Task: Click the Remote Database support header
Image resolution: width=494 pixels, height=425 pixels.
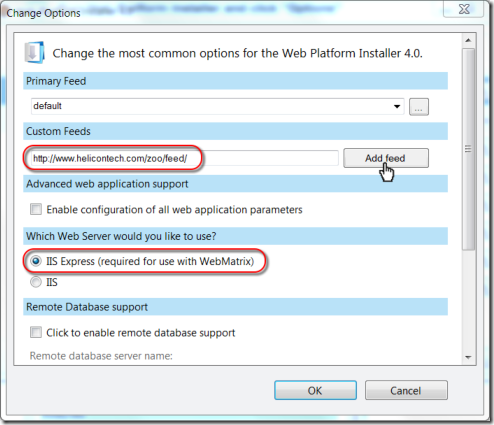Action: [x=235, y=307]
